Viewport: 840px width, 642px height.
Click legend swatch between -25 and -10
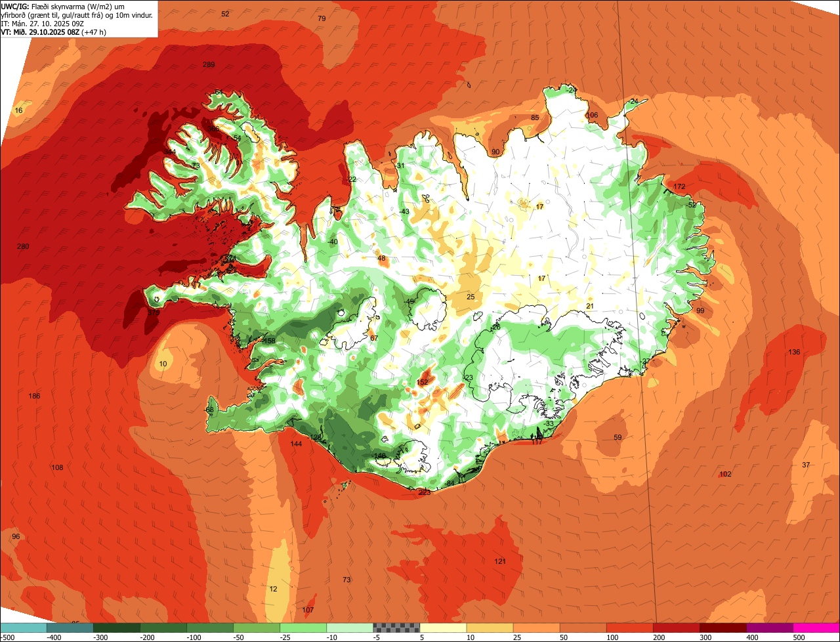coord(303,628)
